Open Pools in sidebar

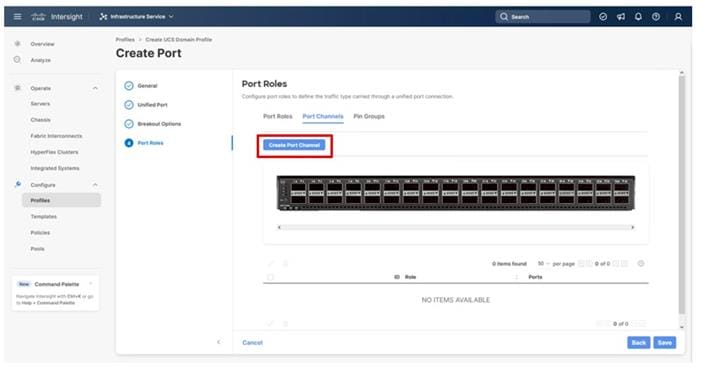(x=38, y=249)
